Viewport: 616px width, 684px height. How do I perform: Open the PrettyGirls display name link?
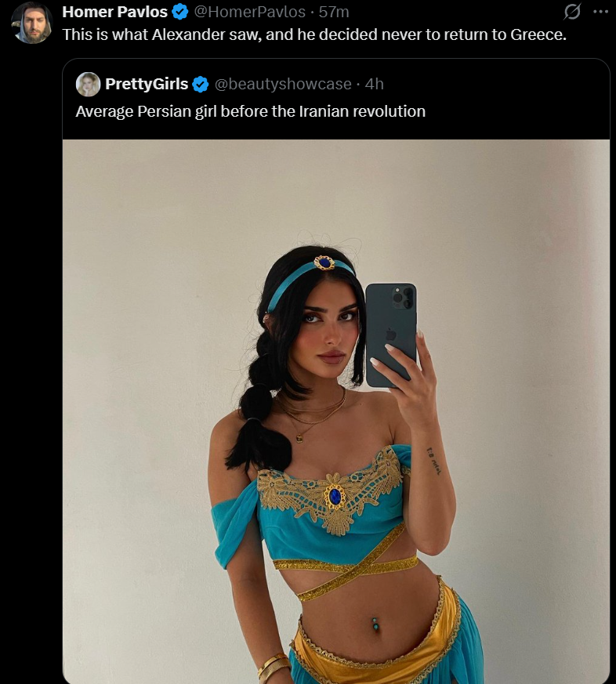click(147, 84)
